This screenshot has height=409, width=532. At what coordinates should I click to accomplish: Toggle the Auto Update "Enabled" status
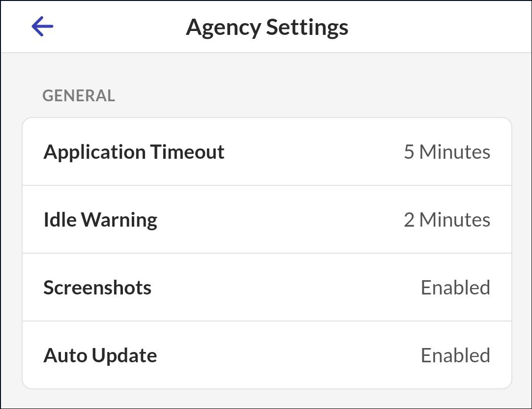pos(455,355)
